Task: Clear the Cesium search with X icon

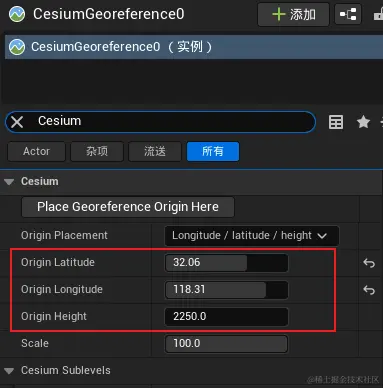Action: [x=17, y=122]
